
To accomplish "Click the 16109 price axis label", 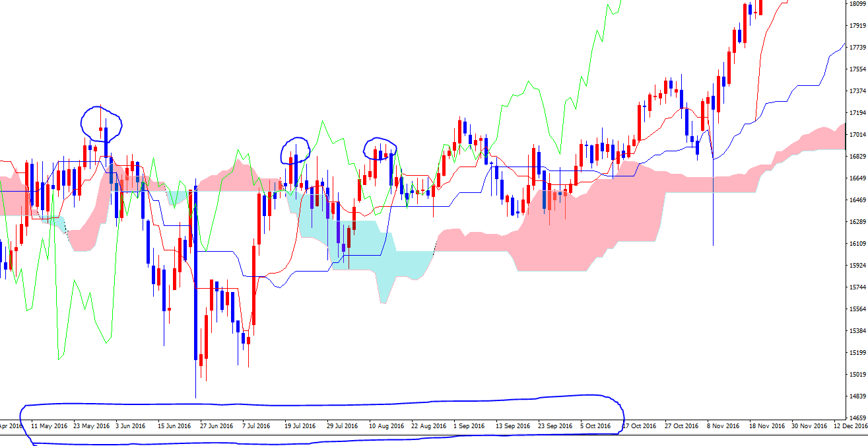I will (x=857, y=244).
